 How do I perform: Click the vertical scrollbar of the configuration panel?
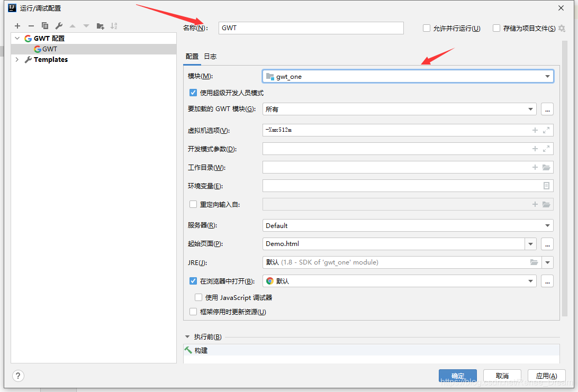pos(565,179)
